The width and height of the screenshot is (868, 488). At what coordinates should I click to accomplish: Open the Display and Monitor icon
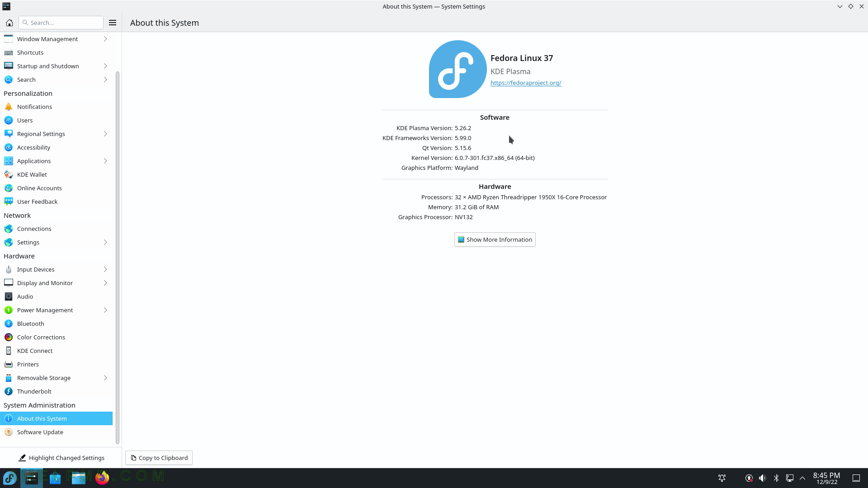[9, 283]
